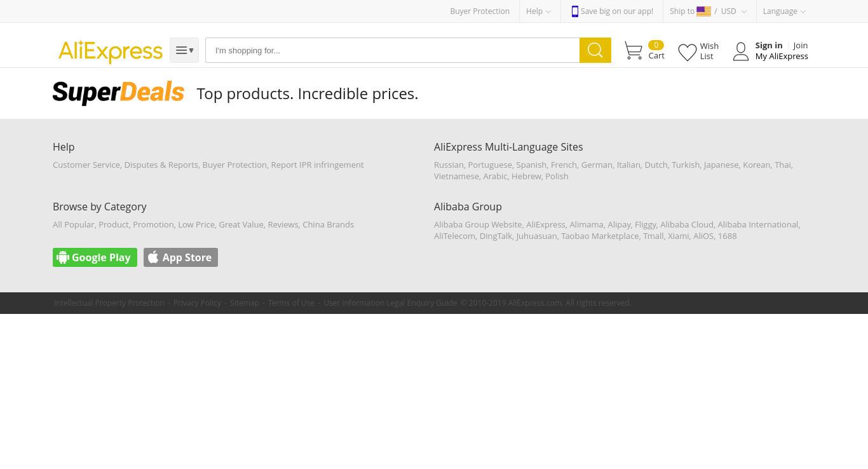
Task: Open My AliExpress
Action: [x=782, y=56]
